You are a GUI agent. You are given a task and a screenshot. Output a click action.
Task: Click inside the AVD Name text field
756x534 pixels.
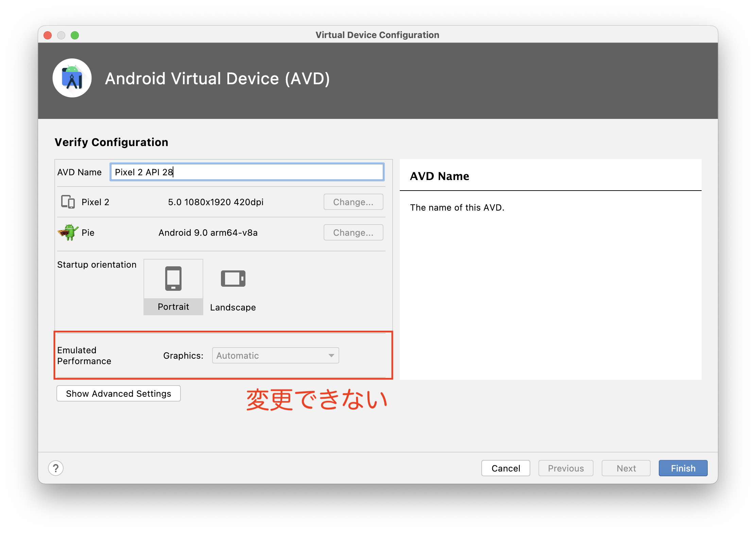(x=247, y=172)
